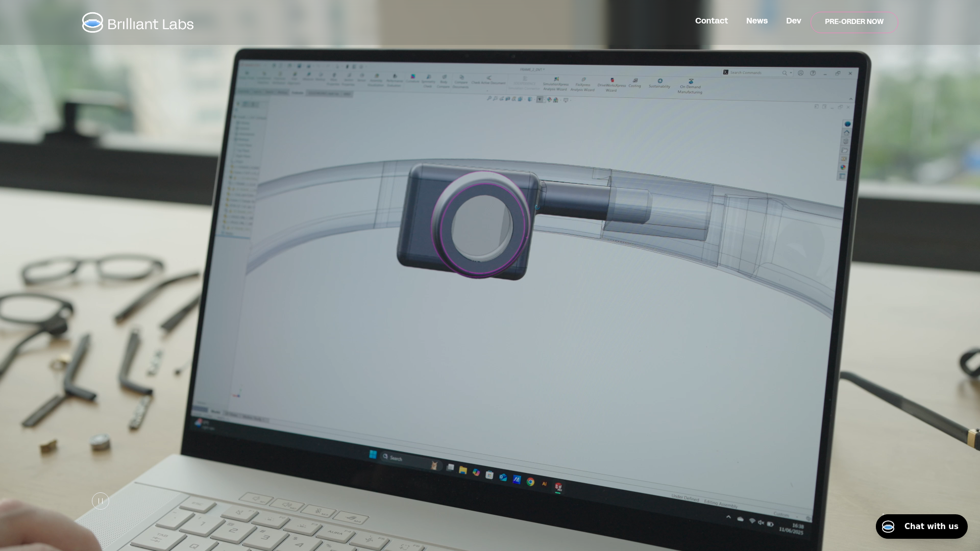Viewport: 980px width, 551px height.
Task: Click the SolidWorks icon in the taskbar
Action: (x=558, y=487)
